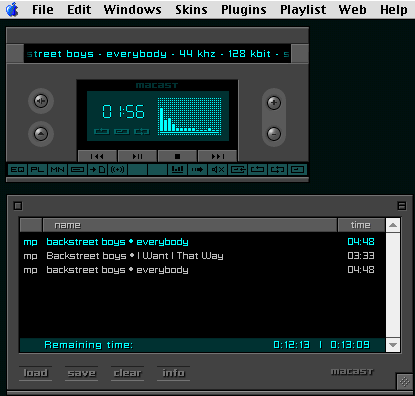
Task: Toggle repeat one in bottom toolbar
Action: tap(257, 170)
